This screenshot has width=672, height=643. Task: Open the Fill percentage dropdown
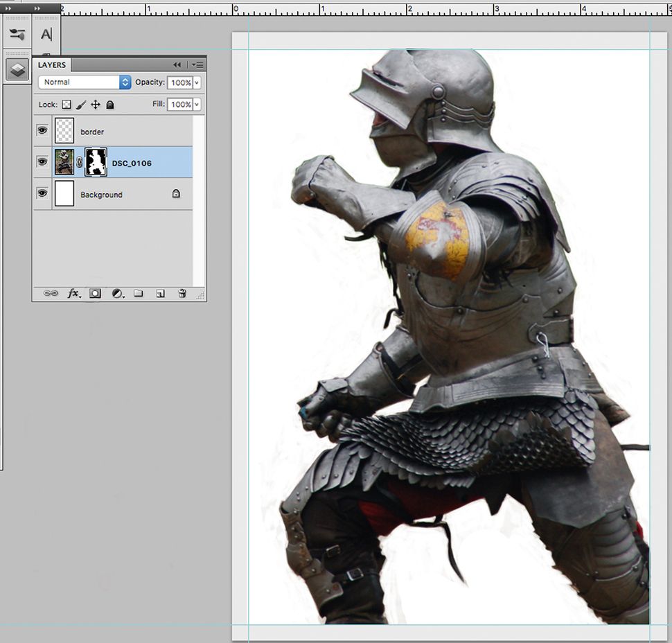pos(196,105)
